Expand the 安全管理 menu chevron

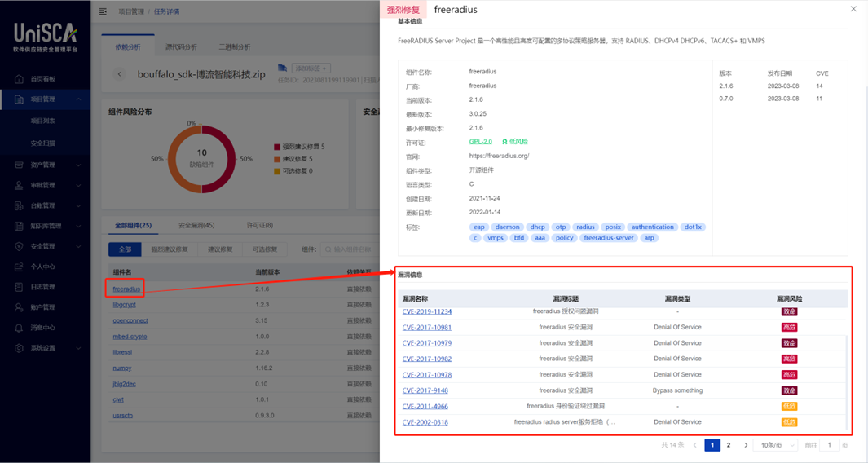coord(78,246)
